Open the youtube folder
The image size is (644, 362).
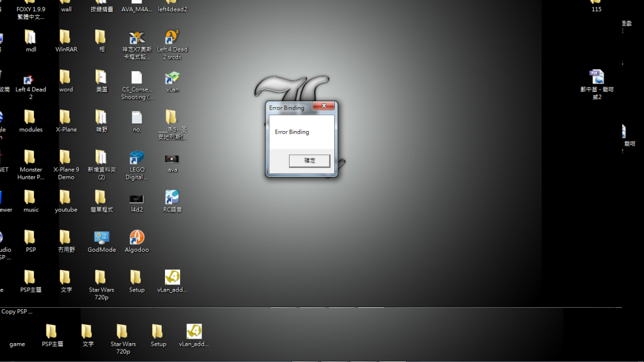(x=66, y=198)
